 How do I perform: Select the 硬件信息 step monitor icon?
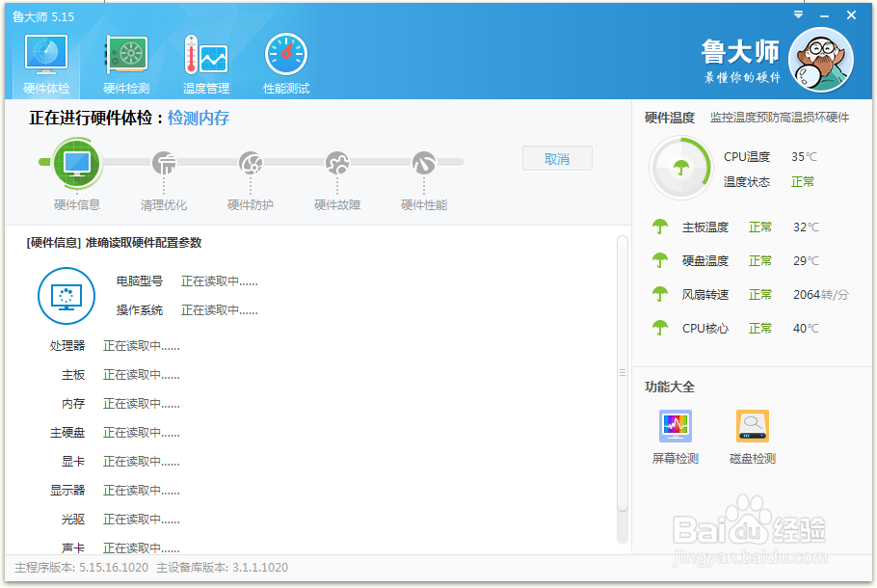[x=77, y=163]
